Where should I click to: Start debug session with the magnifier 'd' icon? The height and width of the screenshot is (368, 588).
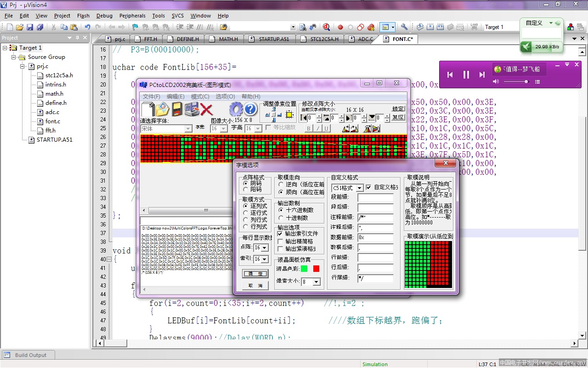(x=326, y=27)
